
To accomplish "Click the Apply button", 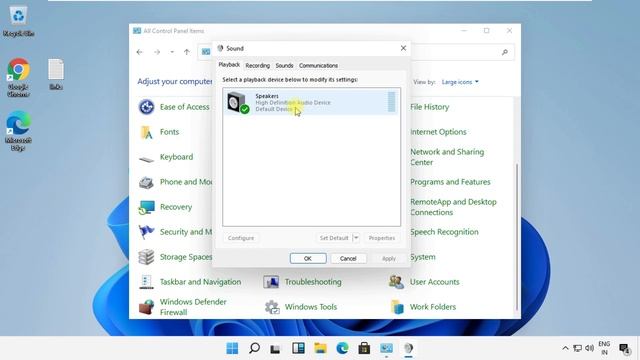I will coord(389,258).
